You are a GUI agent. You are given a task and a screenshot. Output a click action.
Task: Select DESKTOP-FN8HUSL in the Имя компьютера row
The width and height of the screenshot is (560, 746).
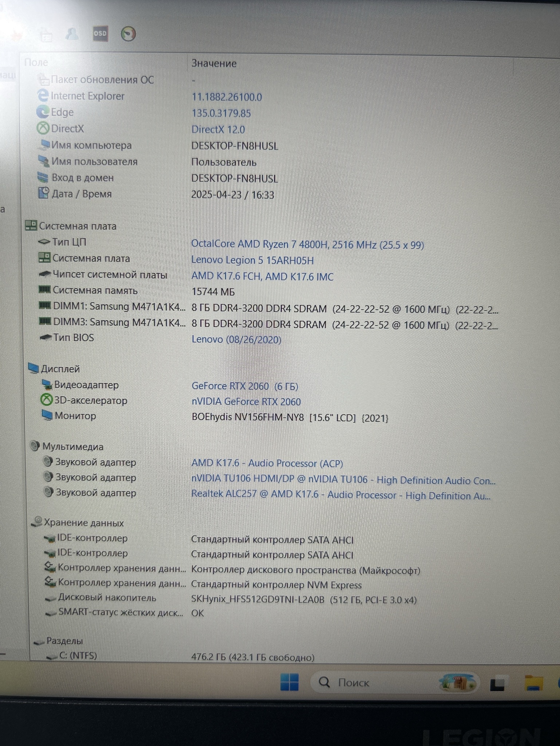click(x=235, y=146)
